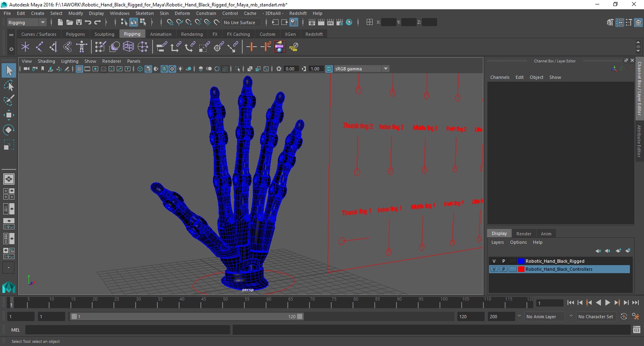This screenshot has width=644, height=346.
Task: Click the IPR render icon
Action: tap(330, 22)
